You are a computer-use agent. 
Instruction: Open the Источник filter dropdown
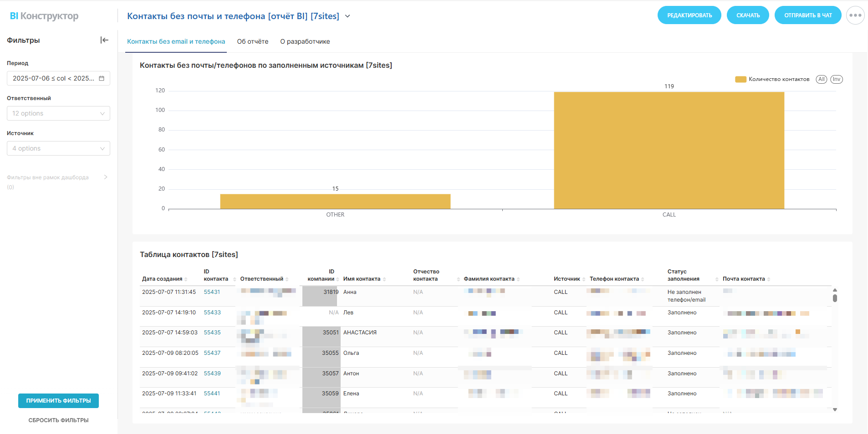[x=58, y=148]
